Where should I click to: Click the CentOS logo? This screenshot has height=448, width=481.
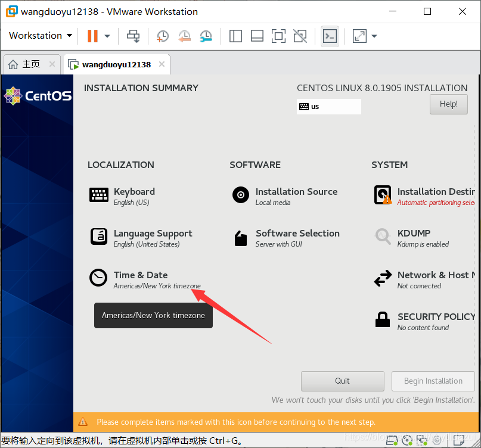point(38,96)
